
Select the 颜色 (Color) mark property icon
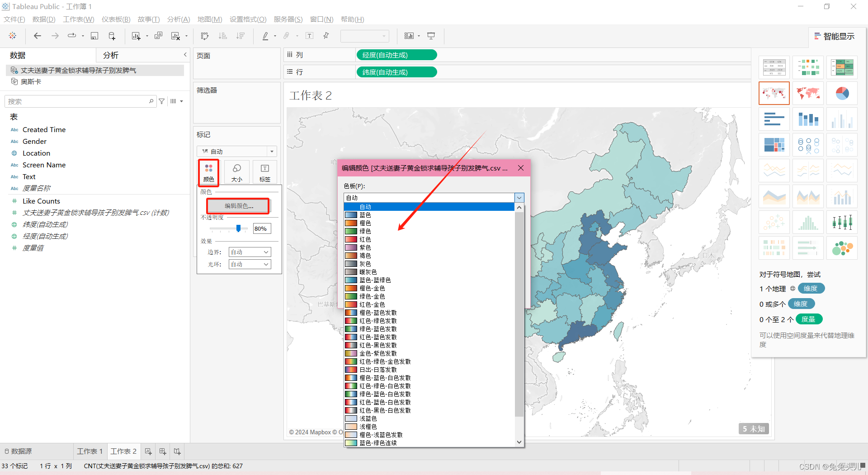point(208,172)
